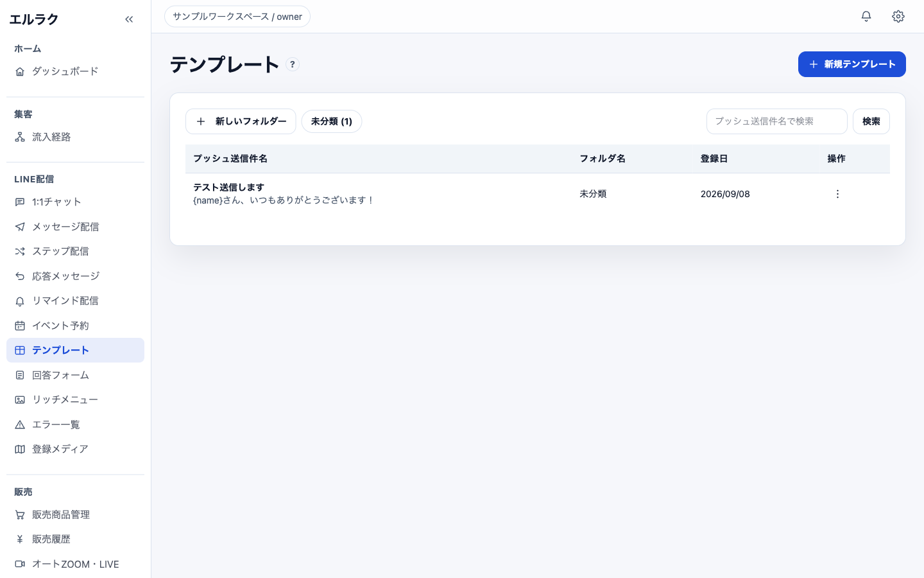Click the 2026/09/08 registration date cell
Viewport: 924px width, 578px height.
tap(725, 194)
